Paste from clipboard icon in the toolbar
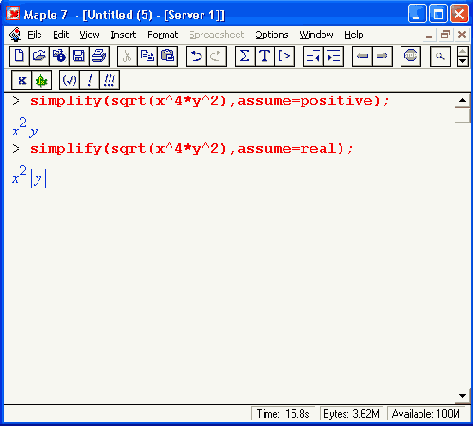Screen dimensions: 473x426 click(x=167, y=56)
